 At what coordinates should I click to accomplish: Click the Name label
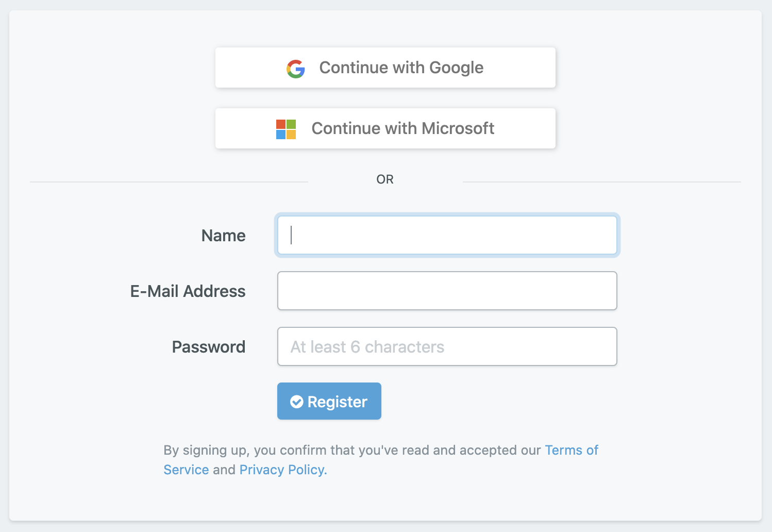click(224, 236)
